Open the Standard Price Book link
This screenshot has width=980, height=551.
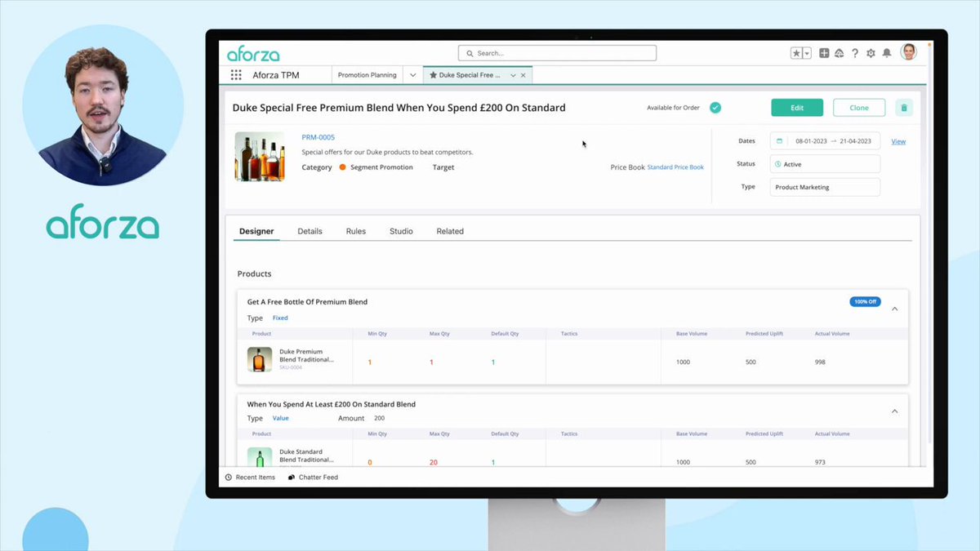point(675,167)
